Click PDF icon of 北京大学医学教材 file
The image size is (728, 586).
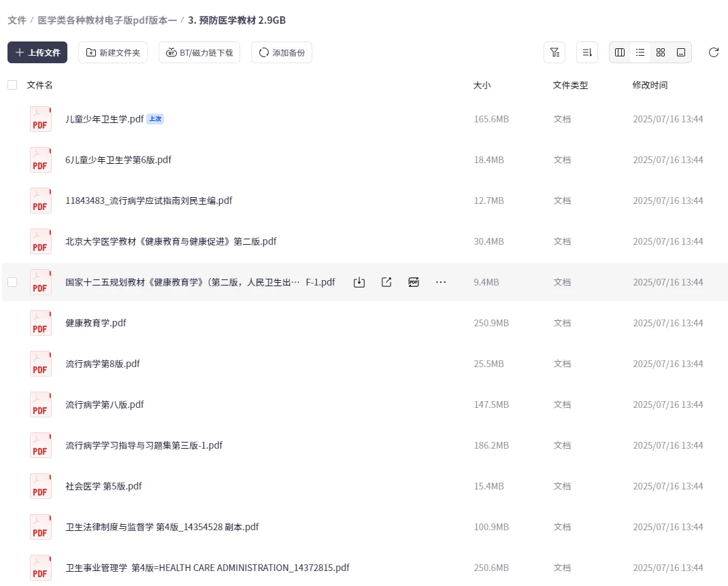tap(40, 242)
